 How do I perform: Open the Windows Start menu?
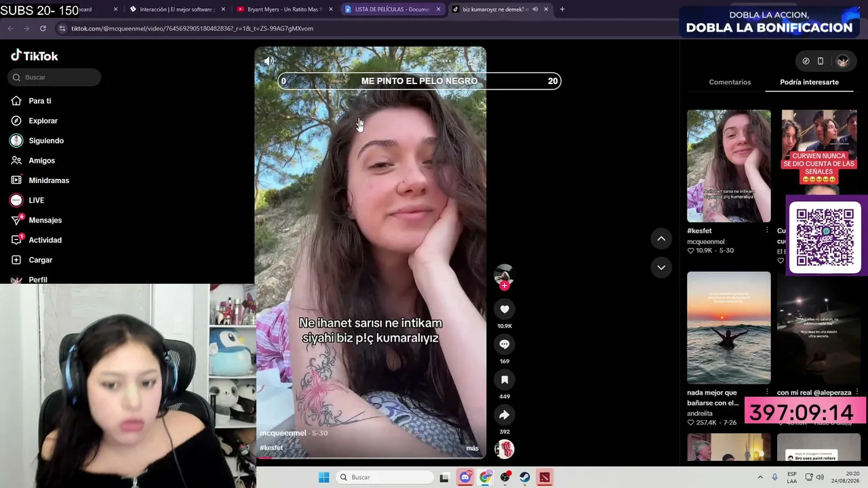pyautogui.click(x=324, y=477)
